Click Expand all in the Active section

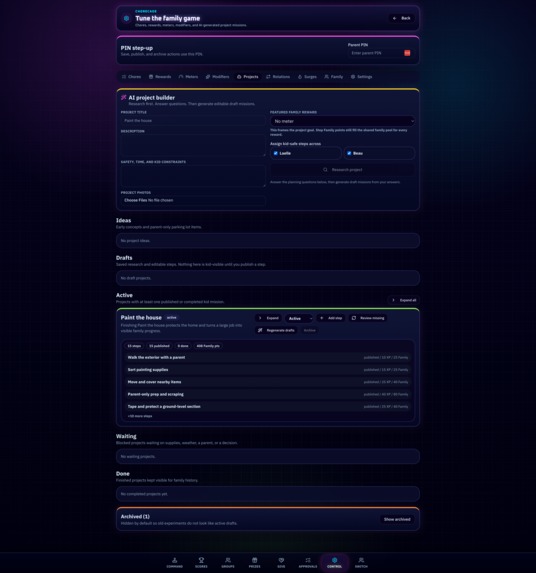pos(404,300)
